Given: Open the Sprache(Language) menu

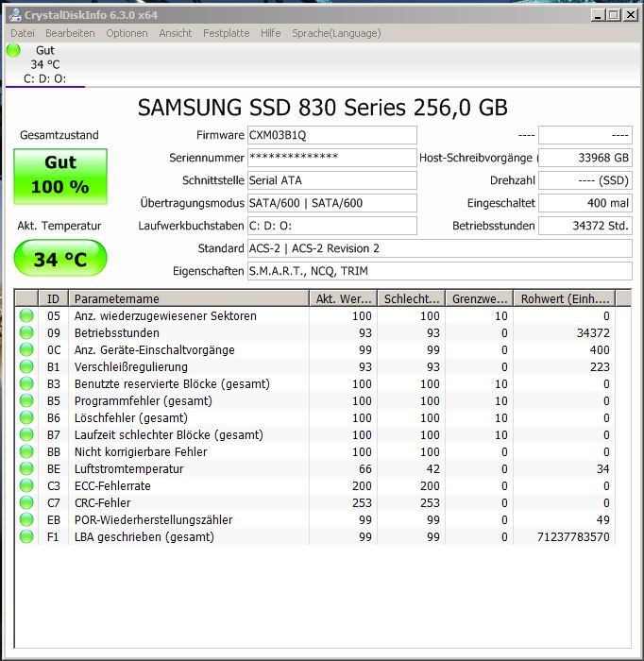Looking at the screenshot, I should [x=336, y=33].
